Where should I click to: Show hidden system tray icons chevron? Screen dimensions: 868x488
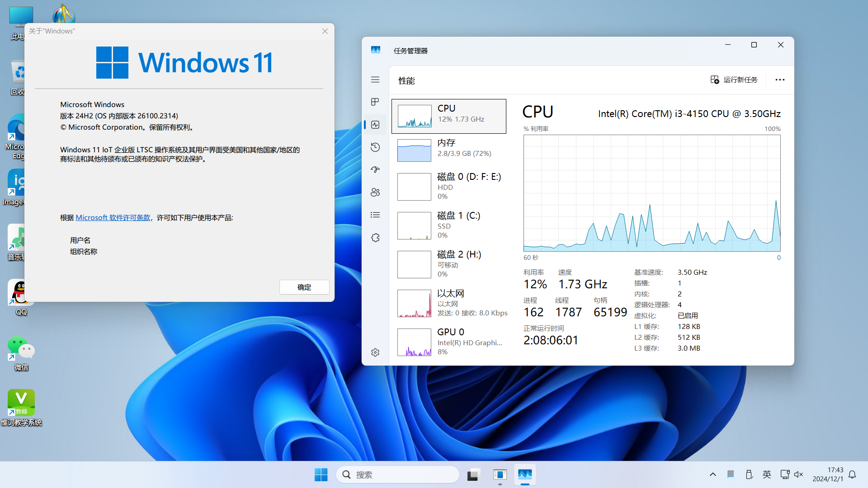[712, 474]
